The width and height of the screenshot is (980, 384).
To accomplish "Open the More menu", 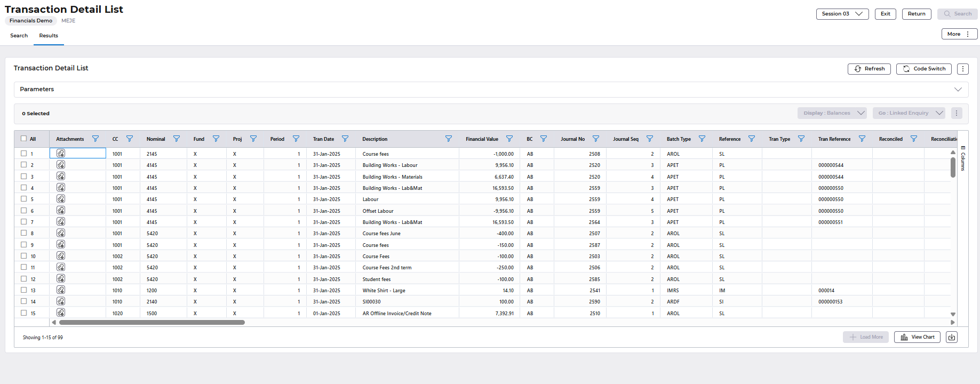I will coord(959,34).
